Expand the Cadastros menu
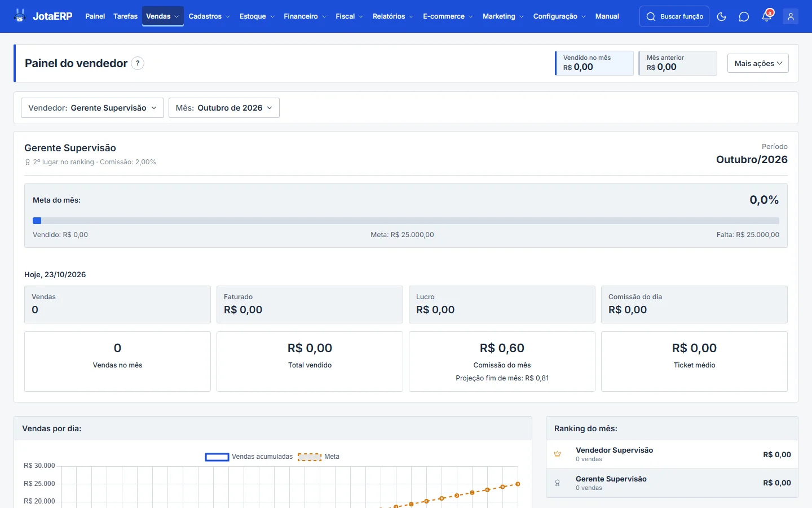Viewport: 812px width, 508px height. [209, 16]
